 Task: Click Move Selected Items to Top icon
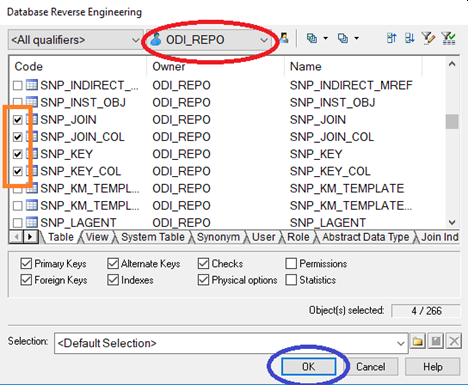(392, 38)
